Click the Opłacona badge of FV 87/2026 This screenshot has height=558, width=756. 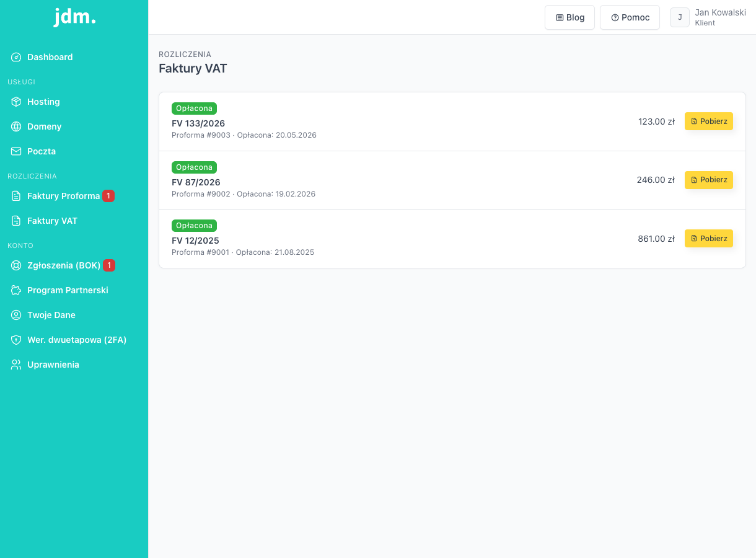[194, 167]
